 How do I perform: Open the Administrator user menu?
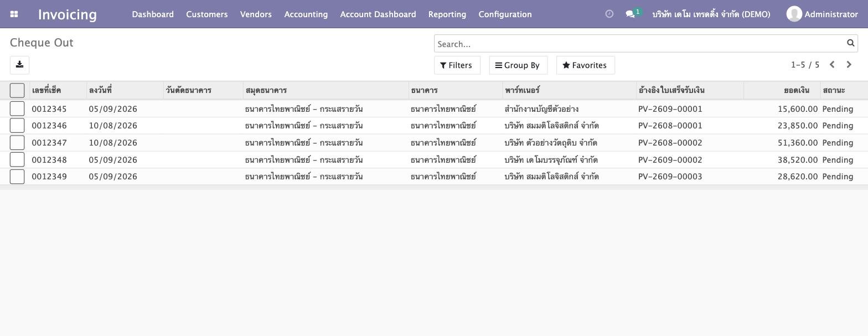[822, 14]
